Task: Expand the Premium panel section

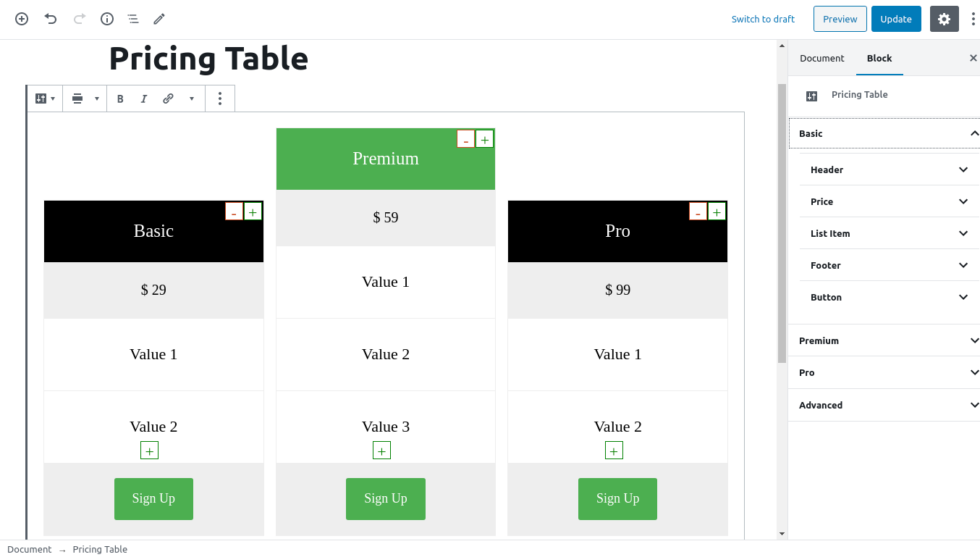Action: 884,340
